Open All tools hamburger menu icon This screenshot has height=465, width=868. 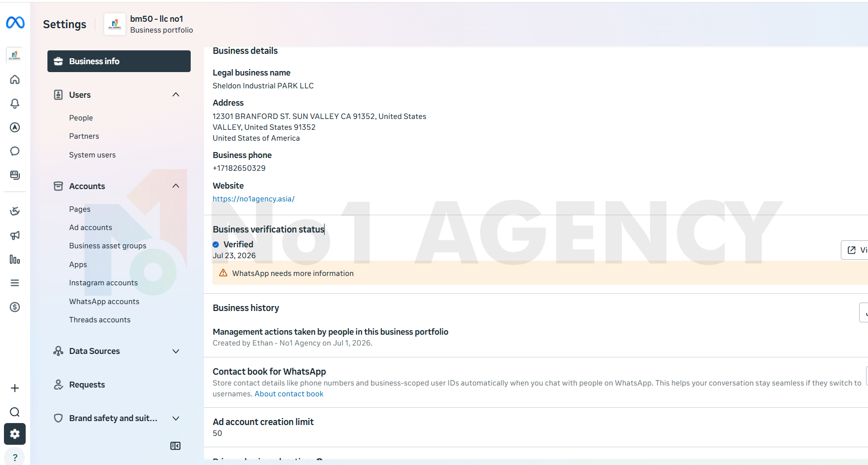click(x=15, y=283)
